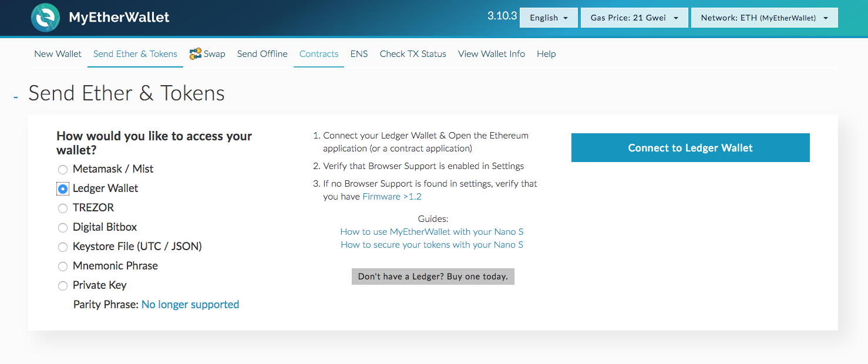This screenshot has width=868, height=364.
Task: Open the Network ETH dropdown
Action: pyautogui.click(x=764, y=18)
